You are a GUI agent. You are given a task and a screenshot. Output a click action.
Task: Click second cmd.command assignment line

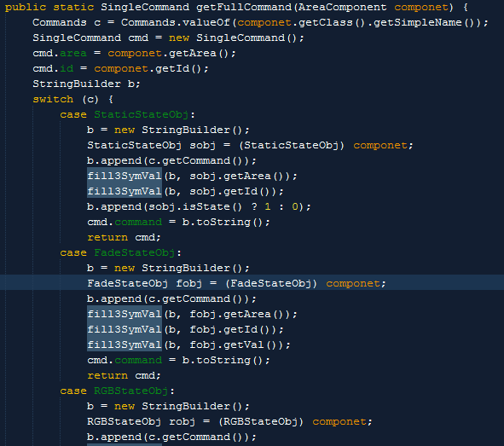[178, 360]
